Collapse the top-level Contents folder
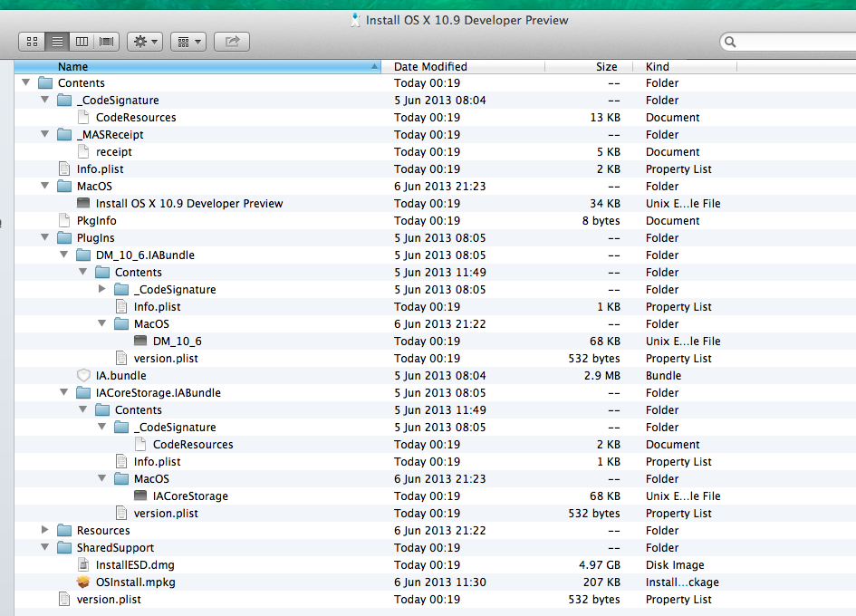Viewport: 856px width, 616px height. (25, 82)
